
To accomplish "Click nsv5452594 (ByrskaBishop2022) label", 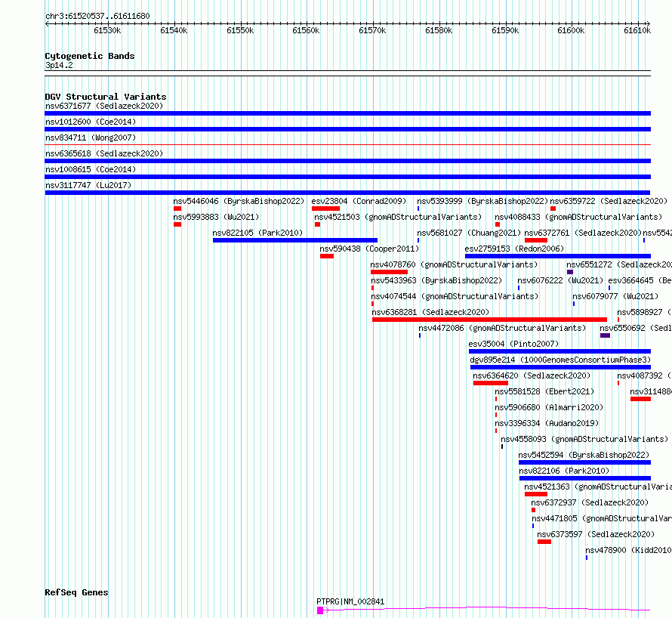I will point(584,455).
